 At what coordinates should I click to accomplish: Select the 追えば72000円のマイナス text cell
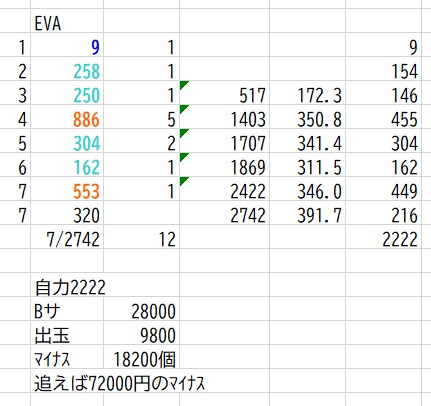pos(120,383)
